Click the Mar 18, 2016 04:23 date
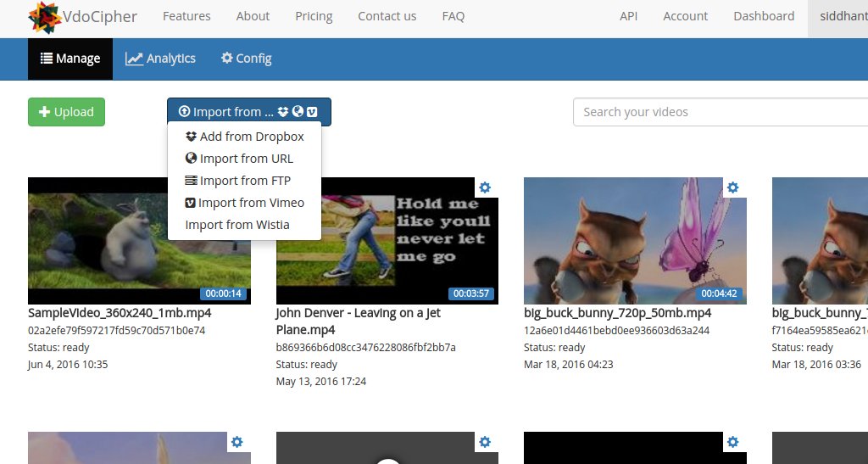868x464 pixels. (x=569, y=365)
